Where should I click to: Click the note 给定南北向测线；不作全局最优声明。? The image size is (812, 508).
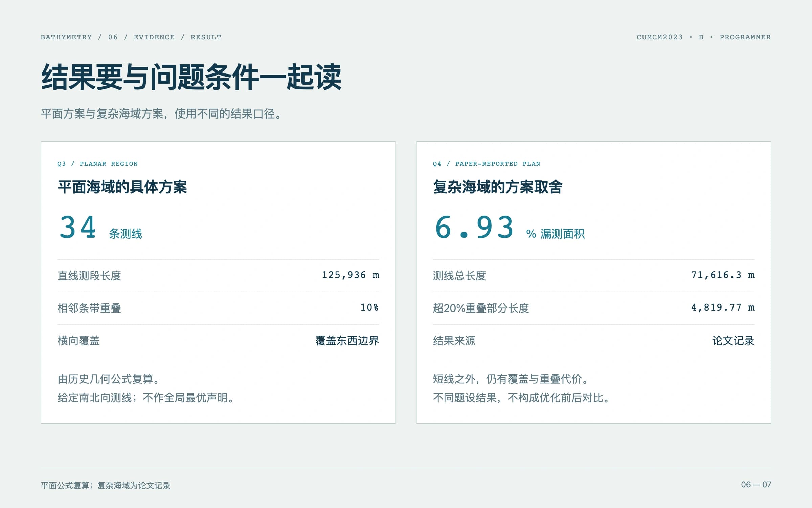[146, 398]
